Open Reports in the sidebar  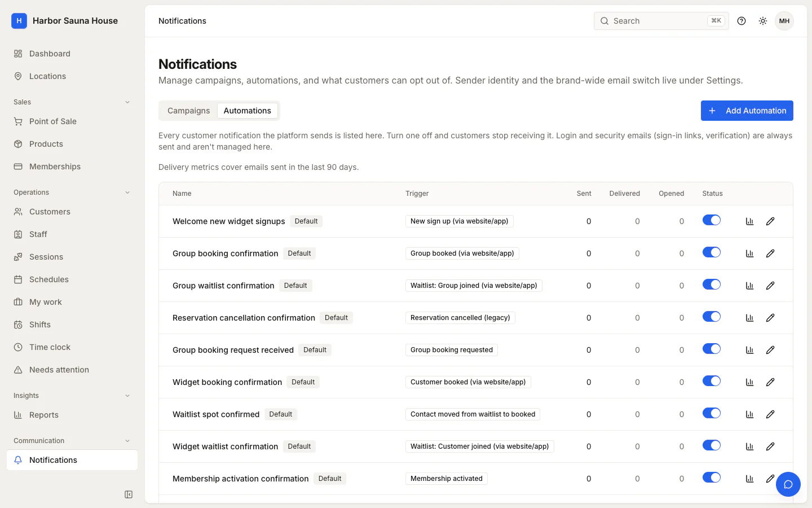click(72, 415)
